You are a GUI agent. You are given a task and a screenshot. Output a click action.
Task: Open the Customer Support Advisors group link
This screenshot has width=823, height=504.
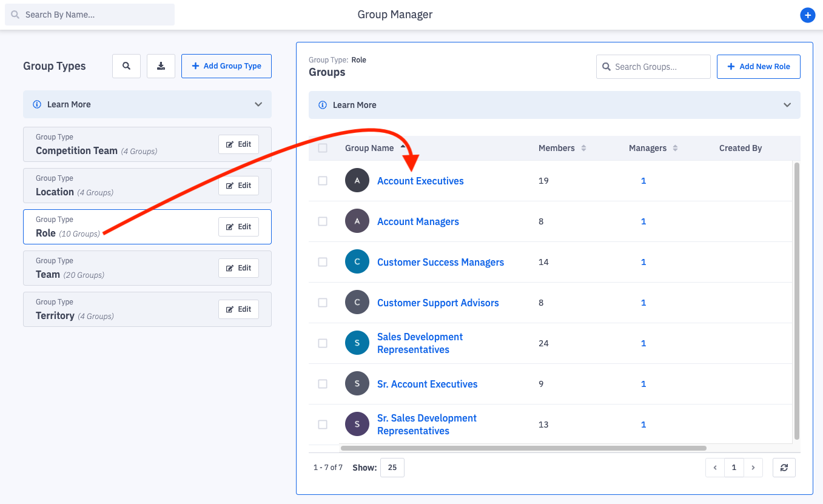[x=437, y=303]
